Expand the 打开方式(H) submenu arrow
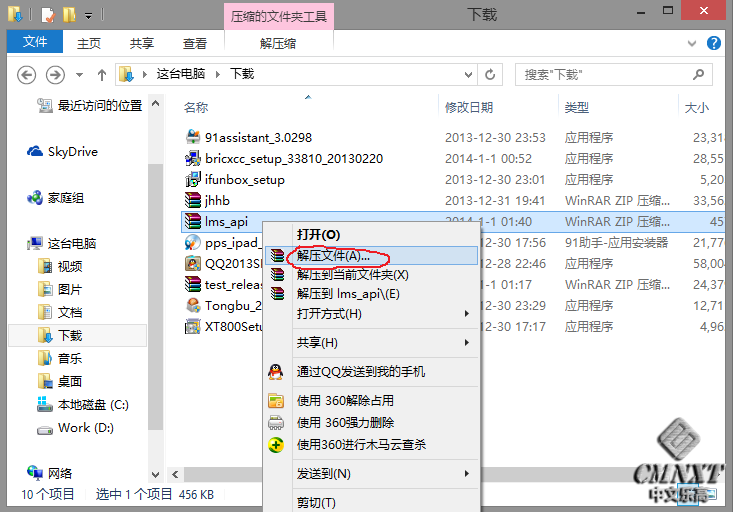733x512 pixels. coord(467,313)
